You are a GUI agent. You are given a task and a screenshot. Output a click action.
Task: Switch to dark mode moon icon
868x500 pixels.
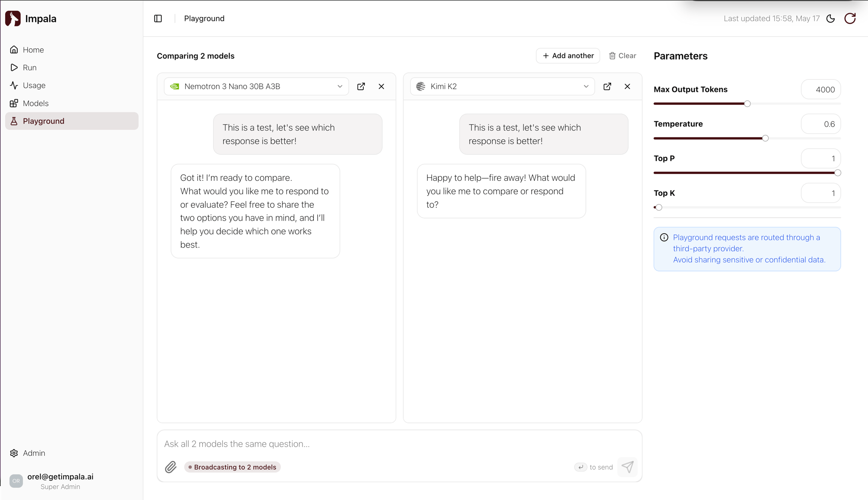831,19
